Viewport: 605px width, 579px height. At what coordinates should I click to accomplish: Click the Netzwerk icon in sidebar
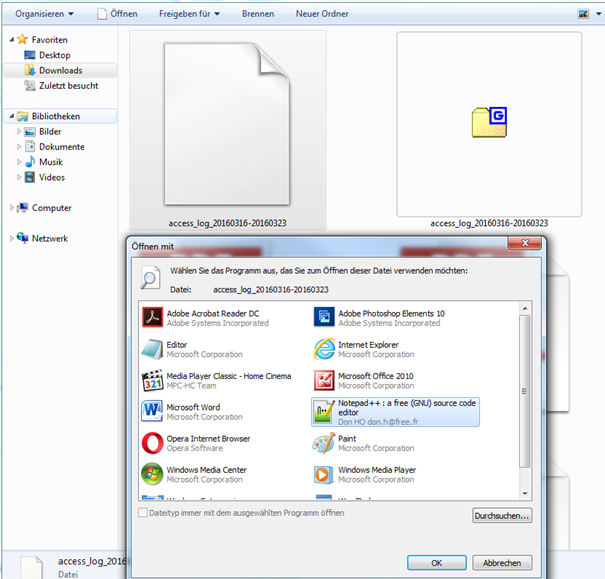(23, 238)
